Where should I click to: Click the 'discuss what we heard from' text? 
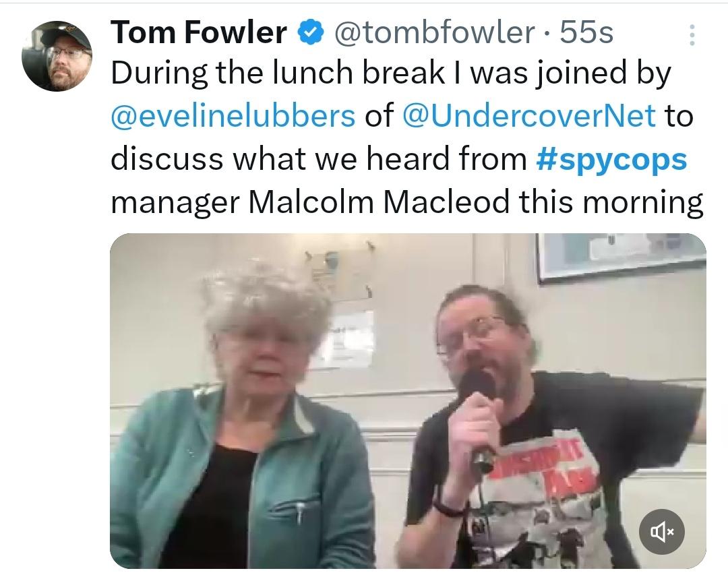click(x=318, y=159)
